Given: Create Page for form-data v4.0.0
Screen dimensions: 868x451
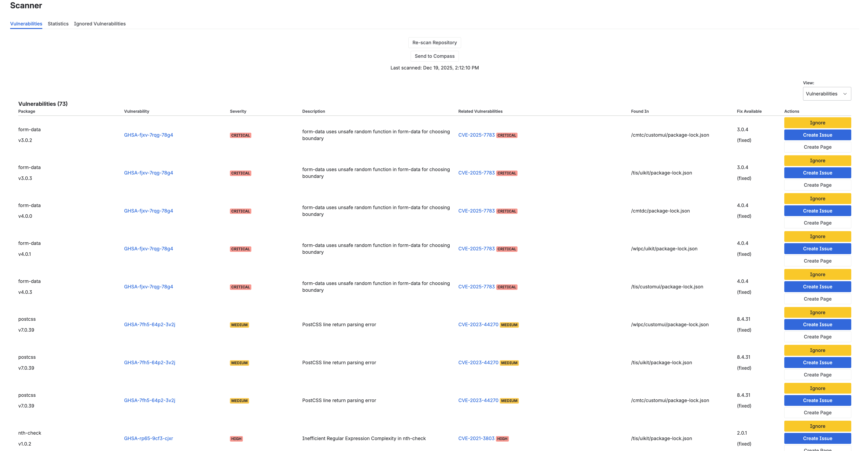Looking at the screenshot, I should 817,223.
